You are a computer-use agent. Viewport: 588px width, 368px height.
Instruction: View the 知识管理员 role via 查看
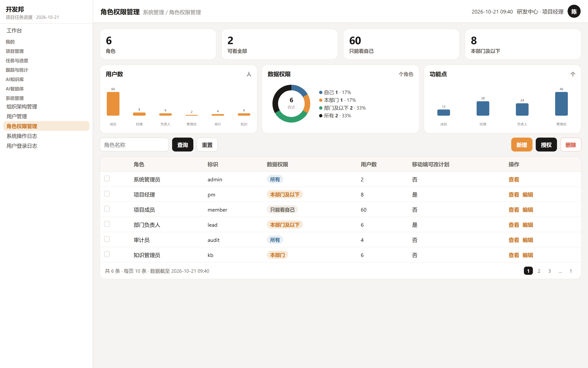pyautogui.click(x=514, y=255)
